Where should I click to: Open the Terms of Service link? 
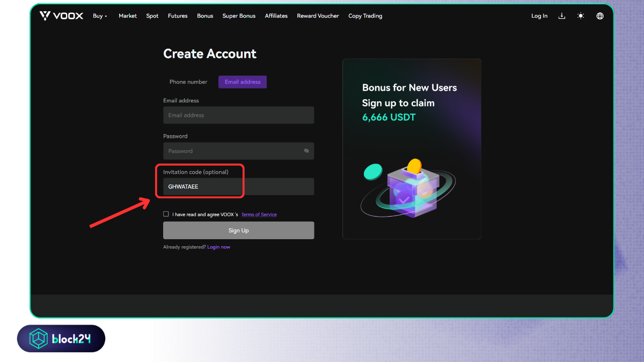(259, 215)
